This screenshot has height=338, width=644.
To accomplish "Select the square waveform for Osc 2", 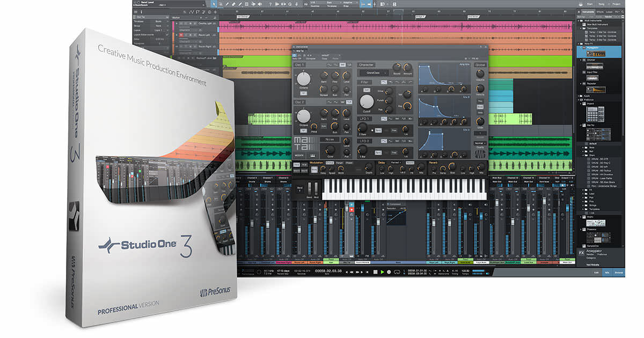I will 349,101.
